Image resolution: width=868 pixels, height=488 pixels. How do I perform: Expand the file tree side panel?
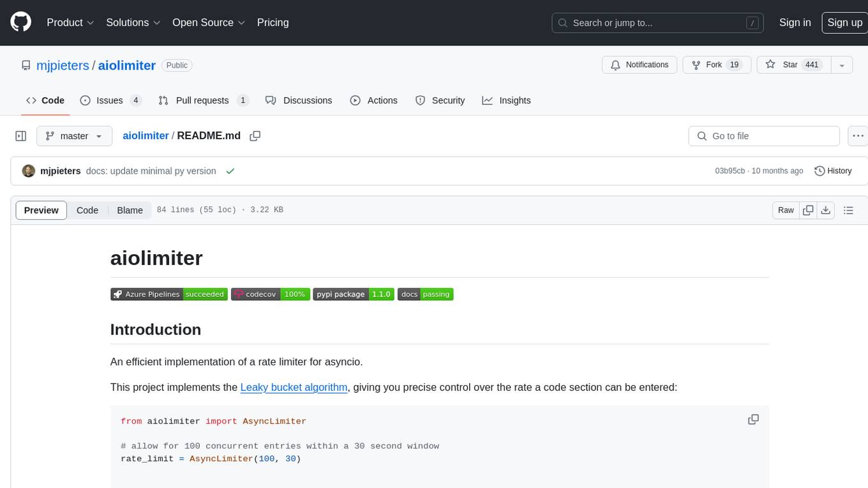(21, 136)
